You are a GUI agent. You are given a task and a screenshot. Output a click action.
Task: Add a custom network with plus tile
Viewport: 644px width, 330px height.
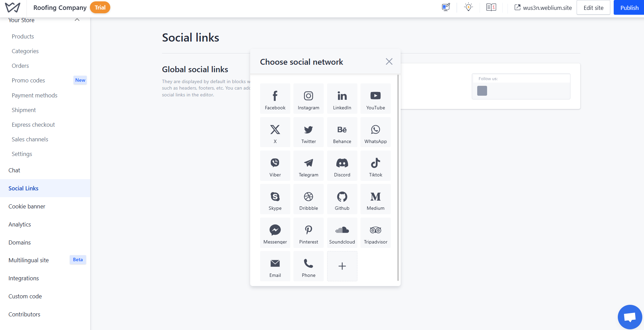coord(342,266)
